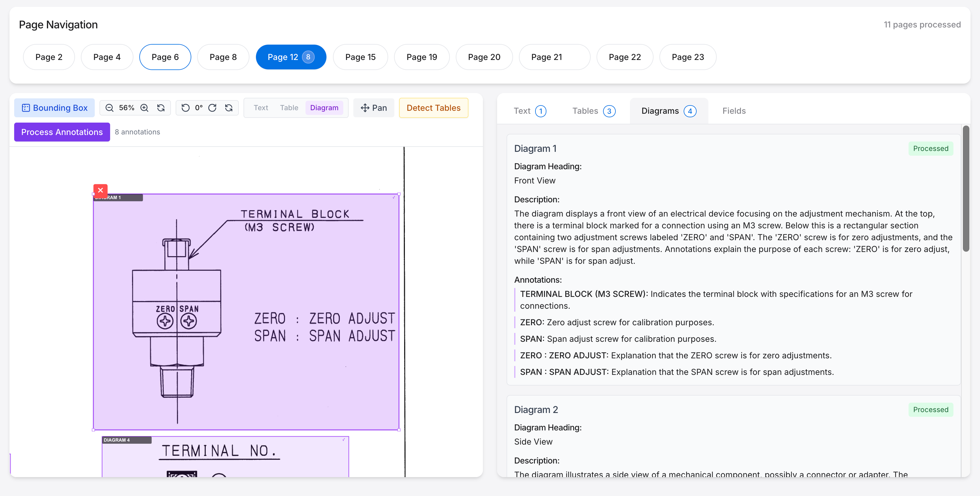The width and height of the screenshot is (980, 496).
Task: Click the Diagram 1 Processed status badge
Action: [930, 149]
